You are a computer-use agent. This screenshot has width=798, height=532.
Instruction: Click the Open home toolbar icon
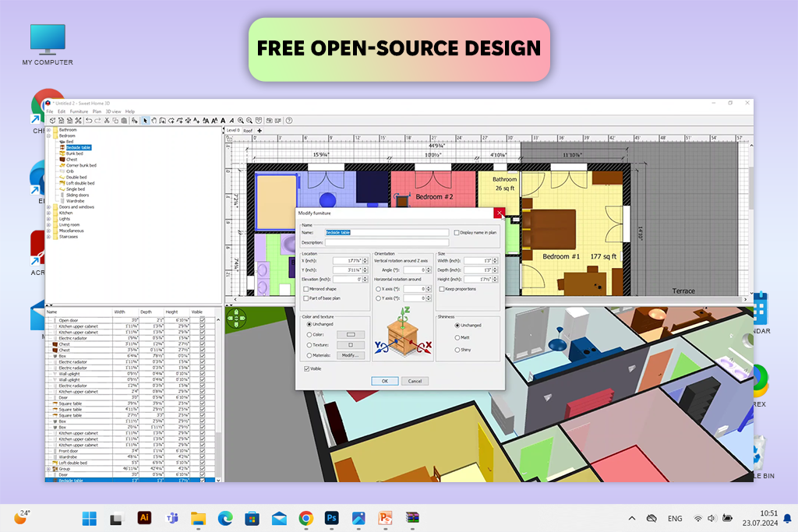61,121
